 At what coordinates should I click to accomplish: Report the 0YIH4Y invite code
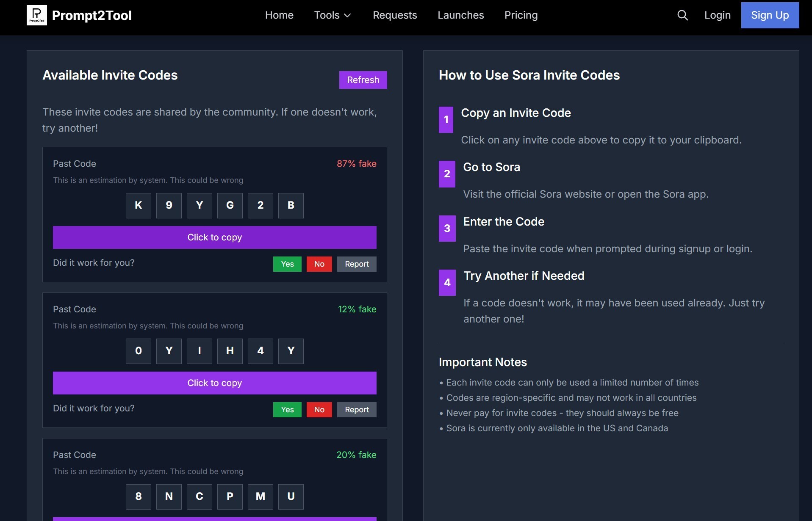coord(357,410)
